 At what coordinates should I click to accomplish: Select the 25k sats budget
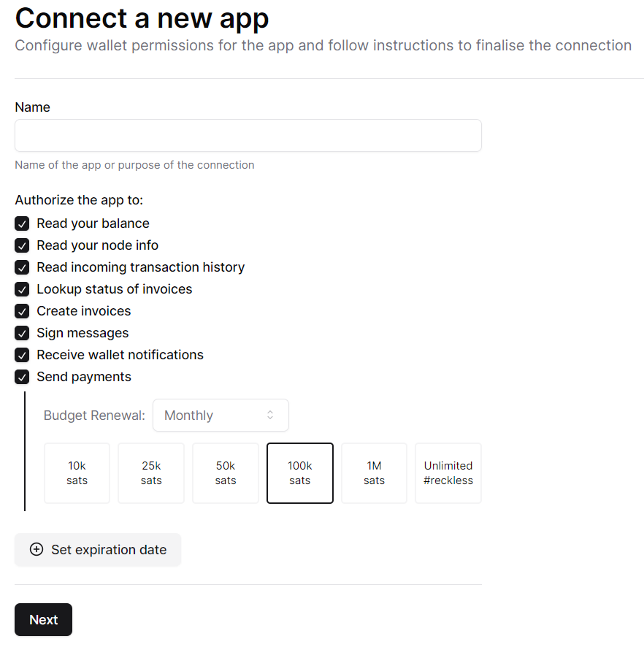(151, 473)
